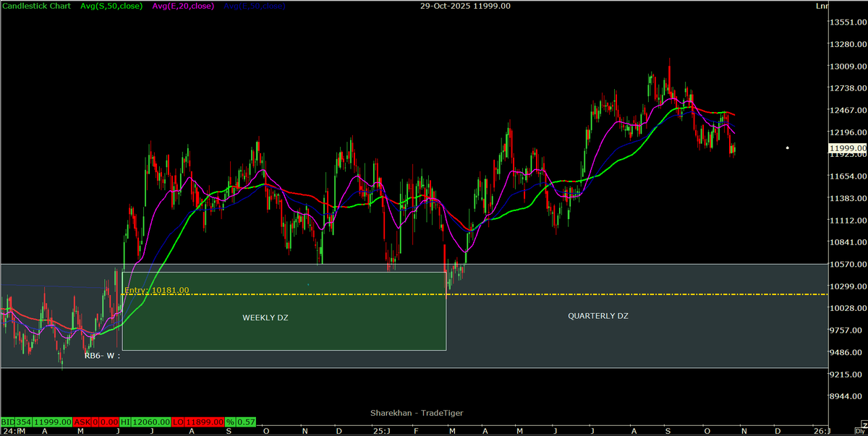This screenshot has width=868, height=436.
Task: Click the percent change value 0.57
Action: tap(246, 422)
